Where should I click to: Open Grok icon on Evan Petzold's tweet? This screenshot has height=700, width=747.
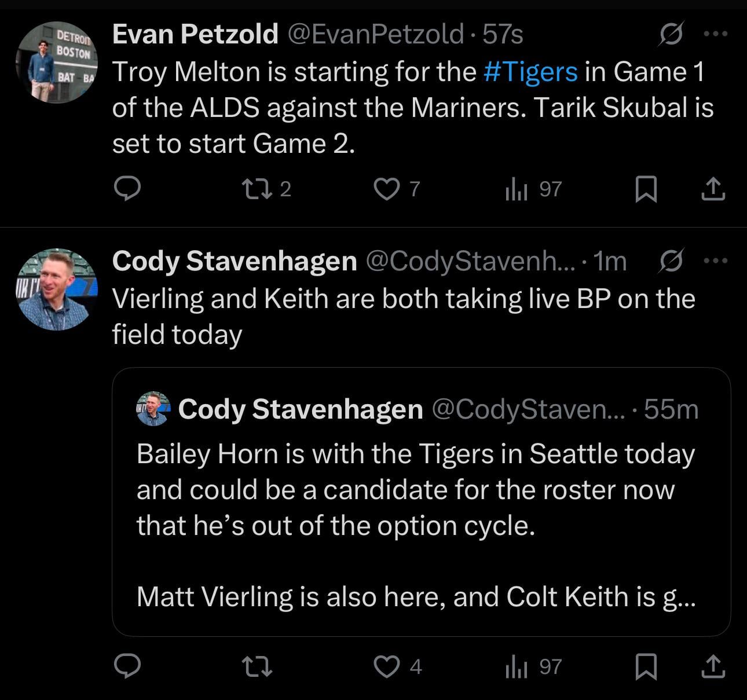point(672,34)
